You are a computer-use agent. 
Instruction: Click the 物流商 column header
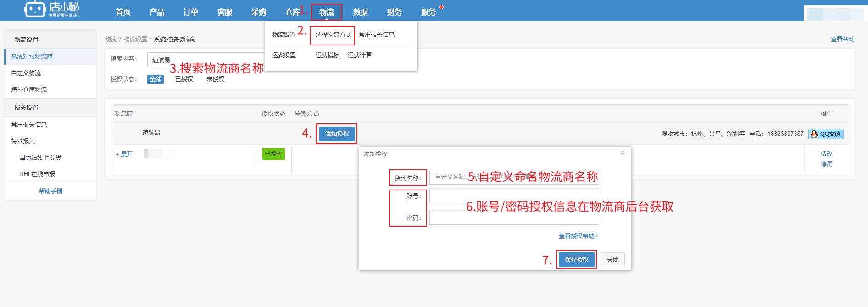[124, 114]
